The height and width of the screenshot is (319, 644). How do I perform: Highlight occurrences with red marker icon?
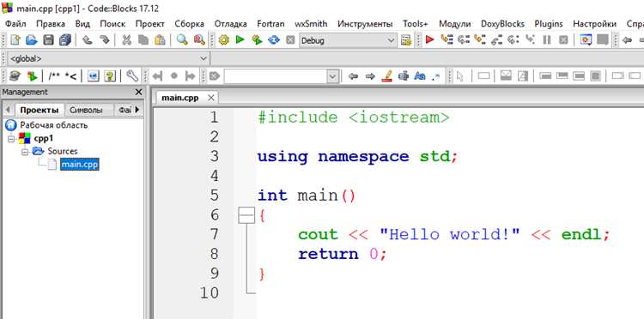387,75
